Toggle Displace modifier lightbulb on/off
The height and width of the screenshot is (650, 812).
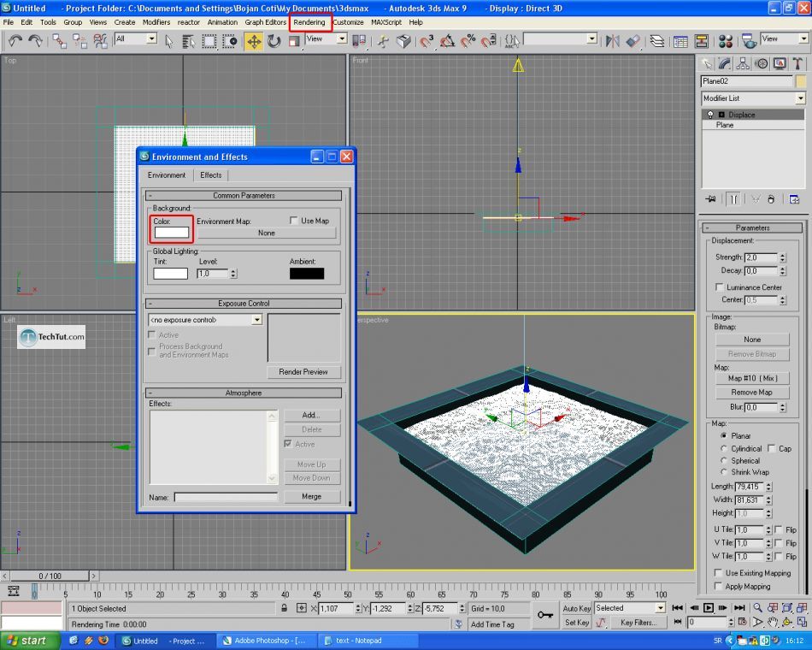710,115
